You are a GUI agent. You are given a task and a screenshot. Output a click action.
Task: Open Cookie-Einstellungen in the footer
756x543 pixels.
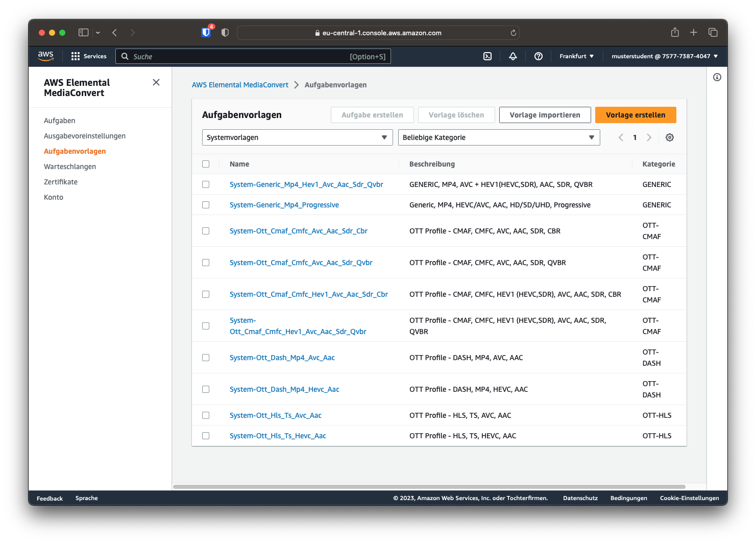click(x=690, y=498)
